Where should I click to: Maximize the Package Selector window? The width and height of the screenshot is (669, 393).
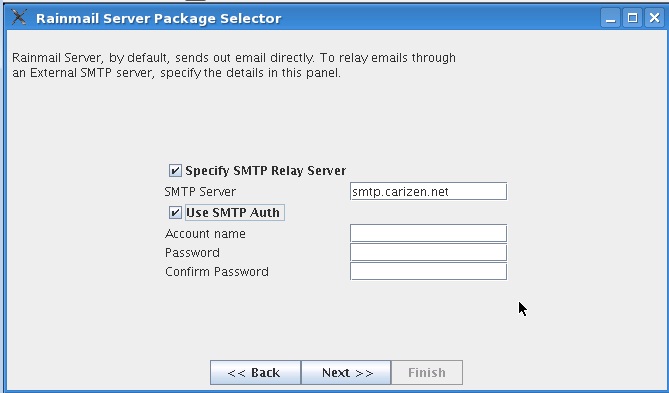[x=632, y=18]
